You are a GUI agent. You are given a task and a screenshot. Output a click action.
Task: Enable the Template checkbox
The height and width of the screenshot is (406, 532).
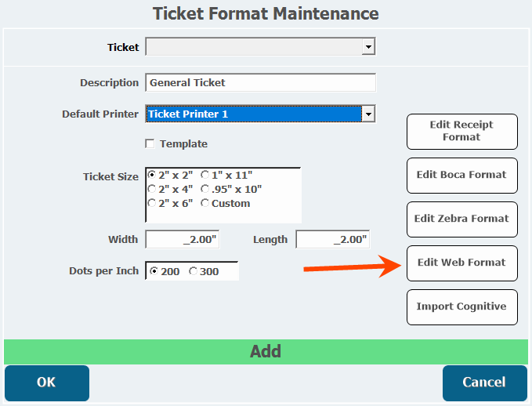[x=150, y=144]
